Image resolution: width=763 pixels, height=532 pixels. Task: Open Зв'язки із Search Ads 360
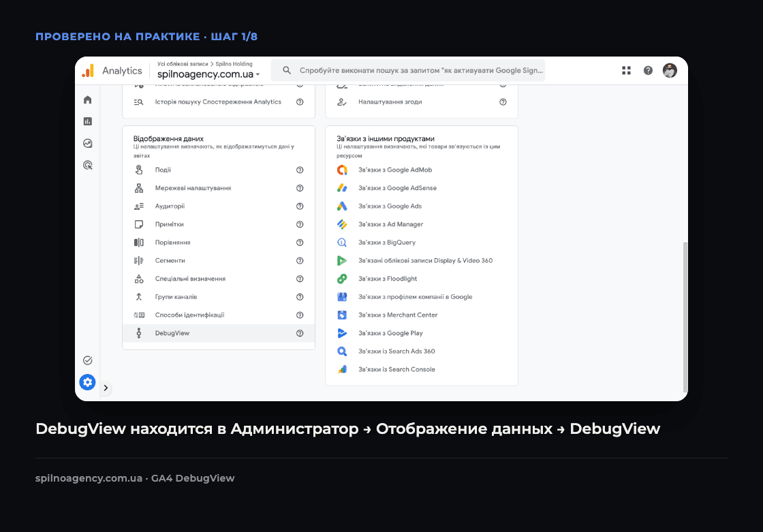coord(422,351)
